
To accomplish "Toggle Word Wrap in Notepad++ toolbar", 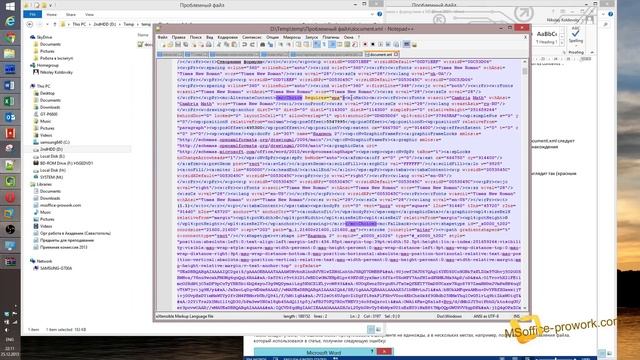I will [x=317, y=44].
